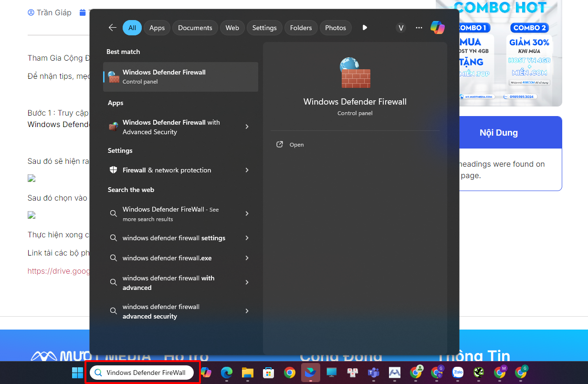Click Open in the firewall preview pane
Image resolution: width=588 pixels, height=384 pixels.
point(296,145)
